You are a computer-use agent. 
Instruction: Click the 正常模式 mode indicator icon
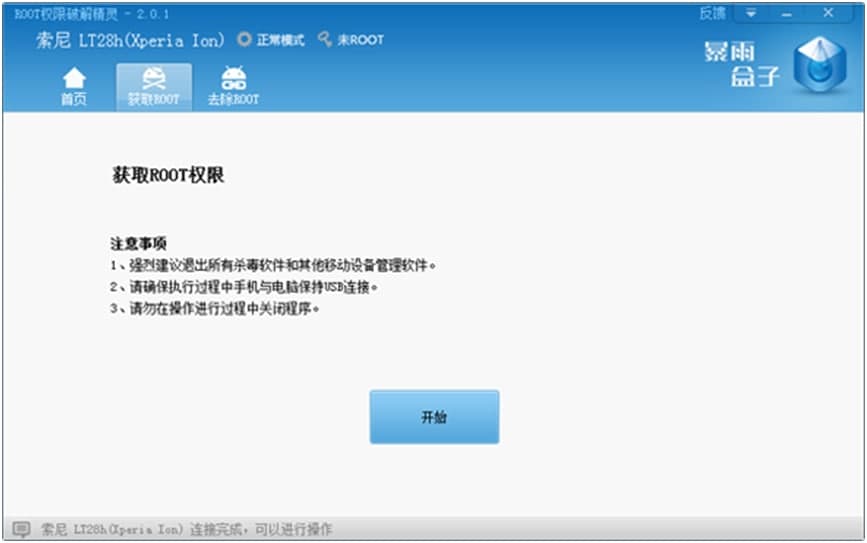pos(244,39)
